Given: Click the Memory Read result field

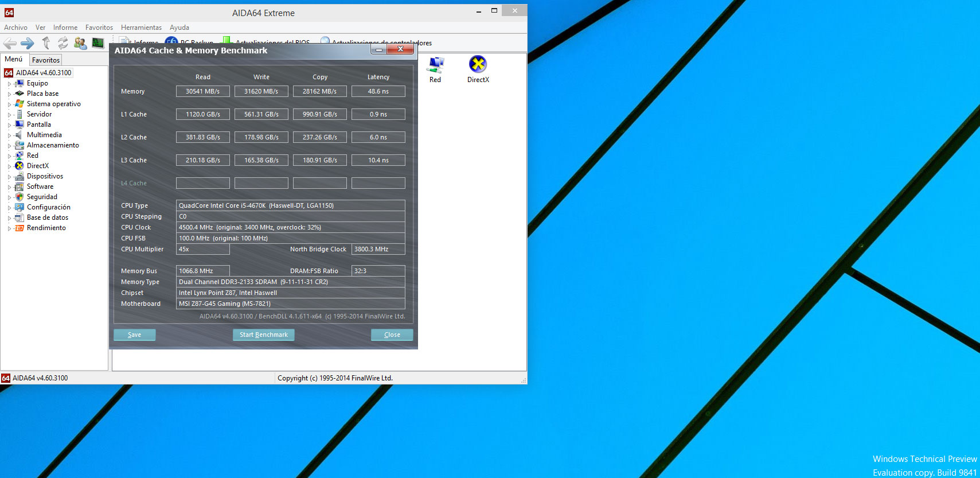Looking at the screenshot, I should [203, 91].
